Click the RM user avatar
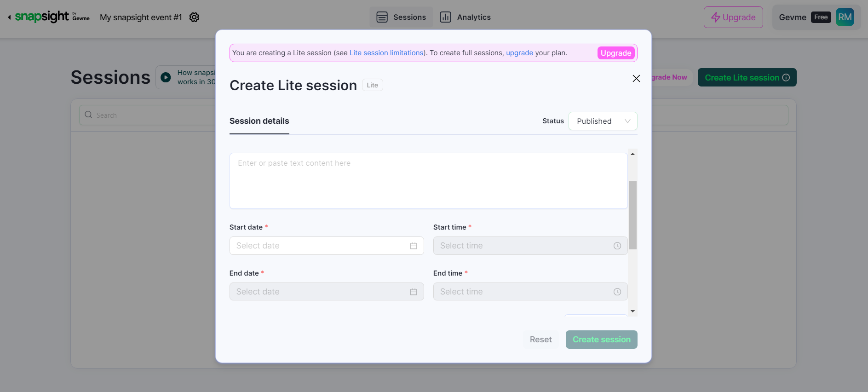 pos(845,17)
